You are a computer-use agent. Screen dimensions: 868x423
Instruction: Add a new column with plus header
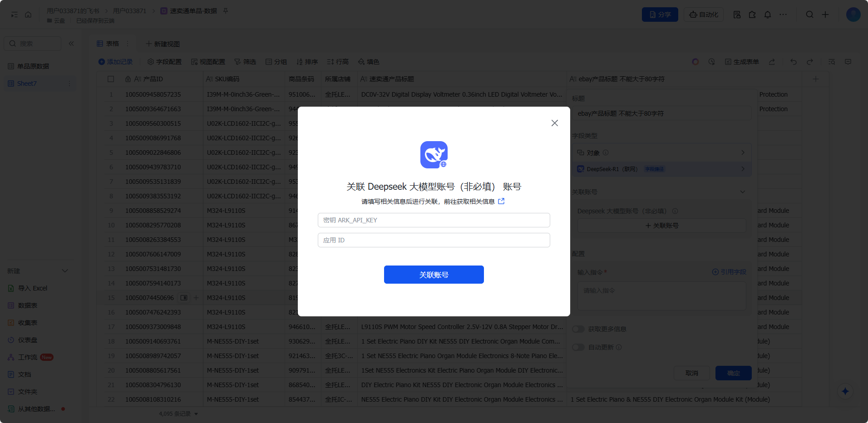[x=815, y=79]
